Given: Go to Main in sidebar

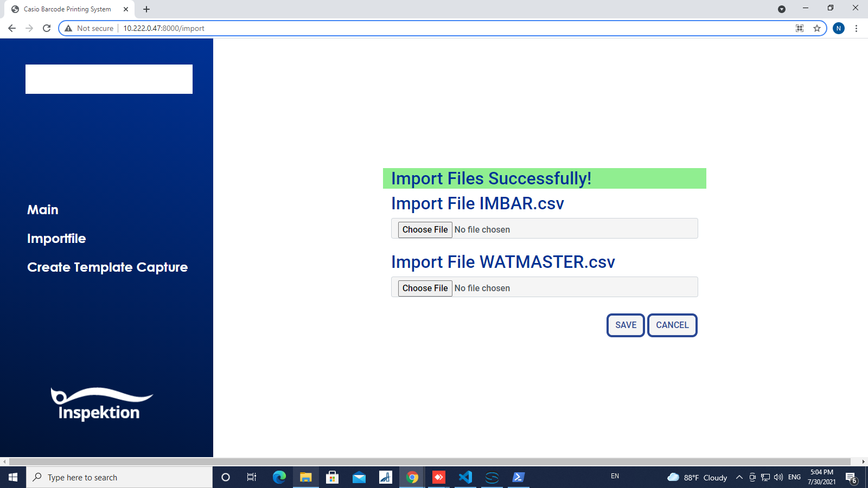Looking at the screenshot, I should click(x=43, y=210).
